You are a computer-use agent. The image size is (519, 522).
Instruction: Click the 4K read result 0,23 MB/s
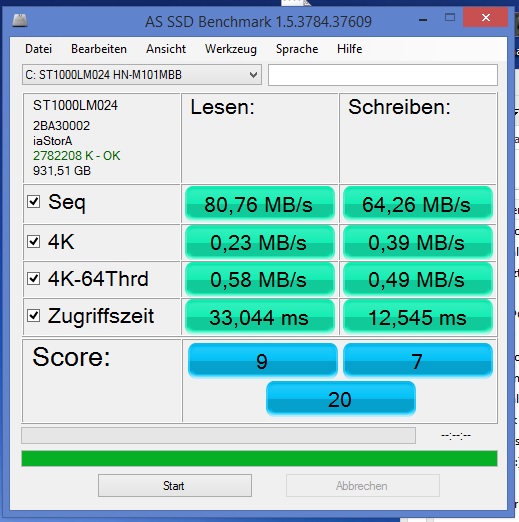[260, 242]
